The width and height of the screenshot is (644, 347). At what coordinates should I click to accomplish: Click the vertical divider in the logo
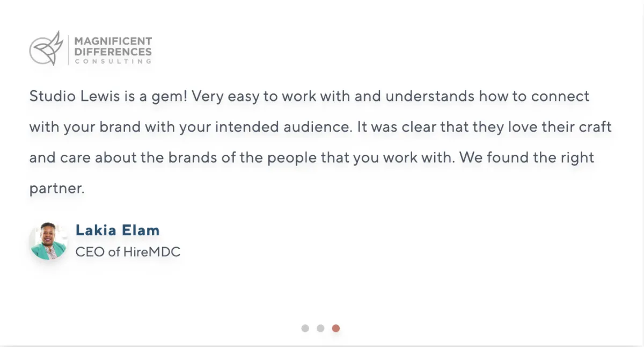[x=69, y=50]
